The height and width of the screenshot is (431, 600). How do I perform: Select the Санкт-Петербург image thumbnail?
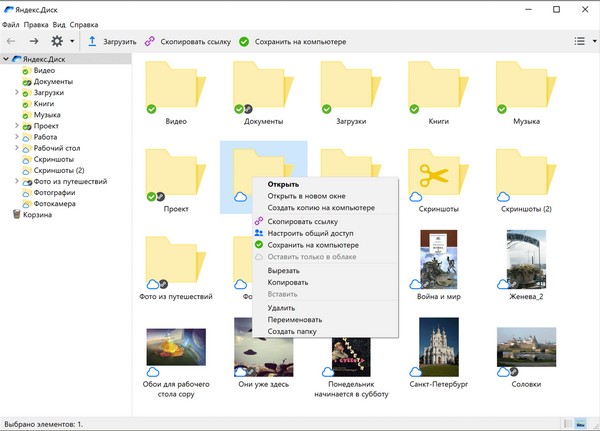coord(439,347)
